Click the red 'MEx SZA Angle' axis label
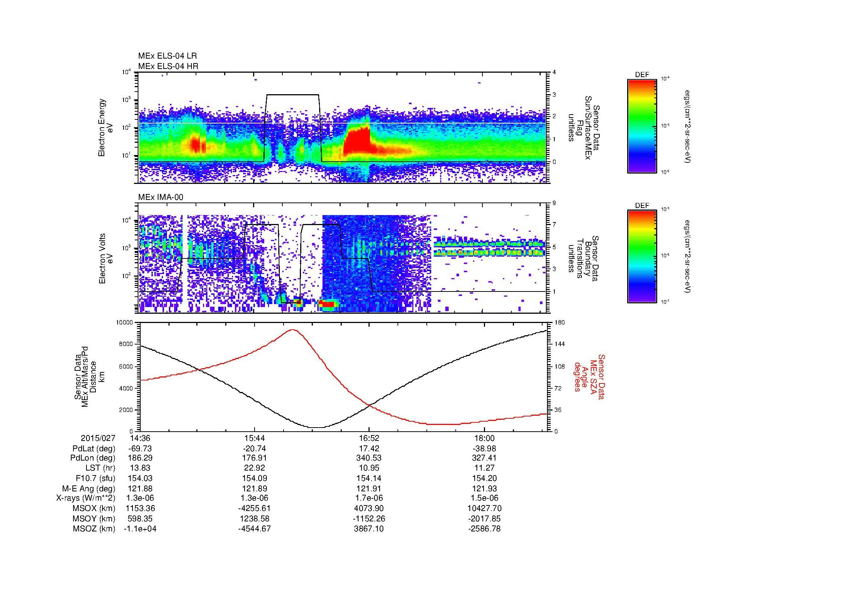Image resolution: width=868 pixels, height=613 pixels. 590,376
